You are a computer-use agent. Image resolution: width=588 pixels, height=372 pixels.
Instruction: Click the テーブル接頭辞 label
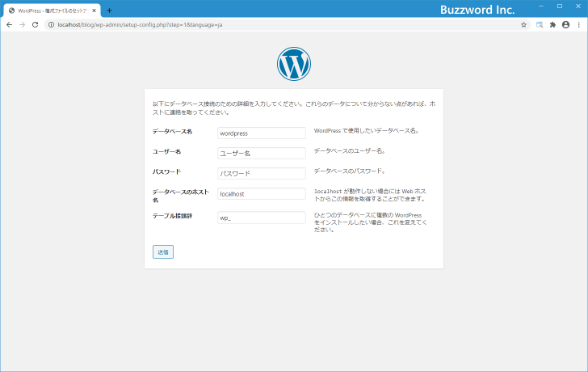[172, 216]
